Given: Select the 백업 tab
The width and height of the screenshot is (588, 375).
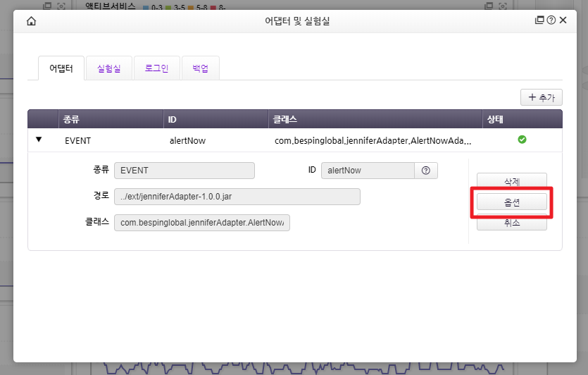Looking at the screenshot, I should (201, 68).
